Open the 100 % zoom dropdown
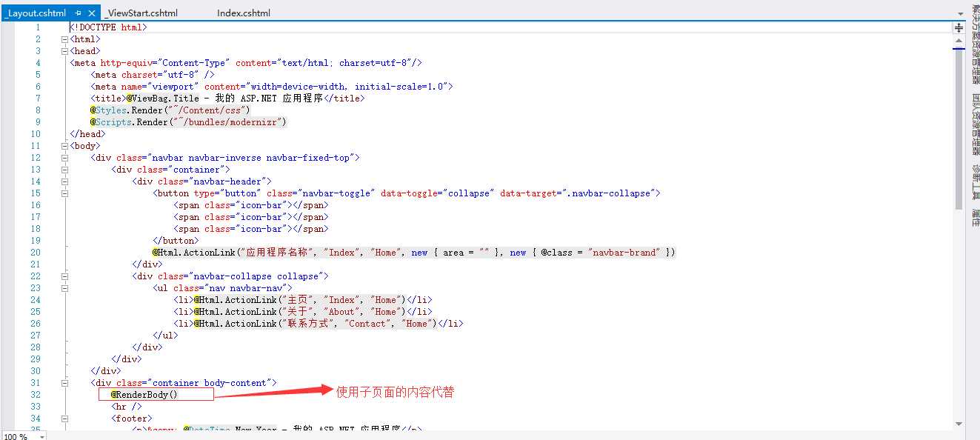The image size is (980, 440). coord(41,437)
